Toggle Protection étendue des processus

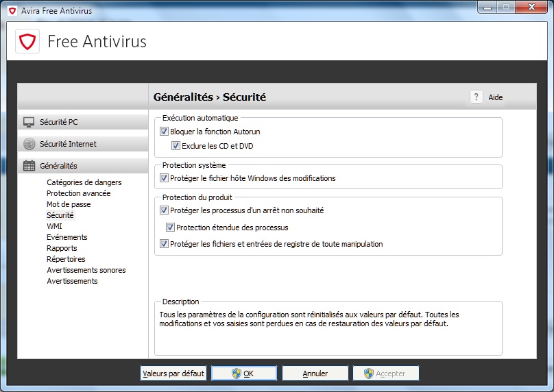click(x=170, y=227)
